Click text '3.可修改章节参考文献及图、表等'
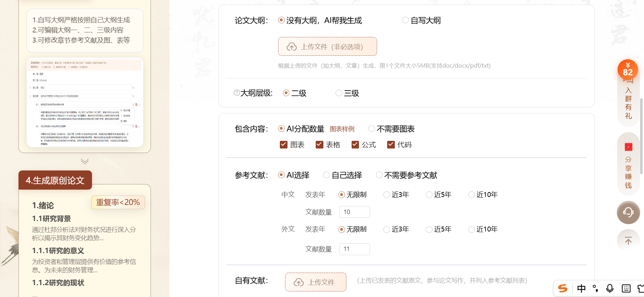644x297 pixels. pos(81,40)
